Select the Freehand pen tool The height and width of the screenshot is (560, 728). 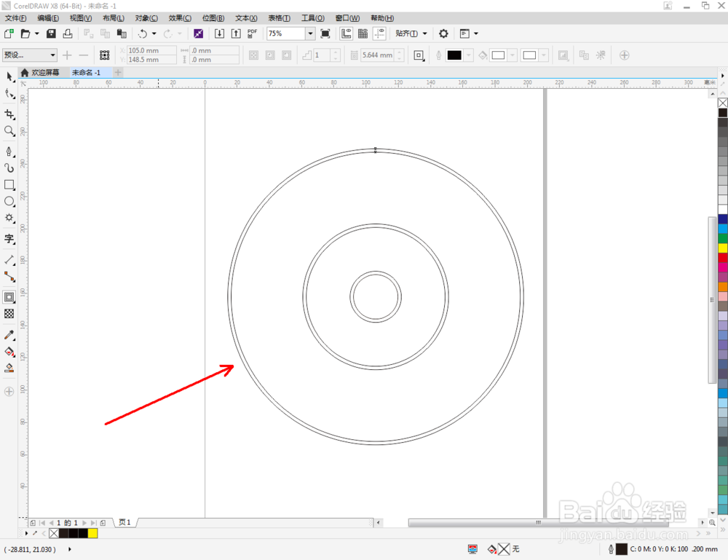(x=9, y=152)
